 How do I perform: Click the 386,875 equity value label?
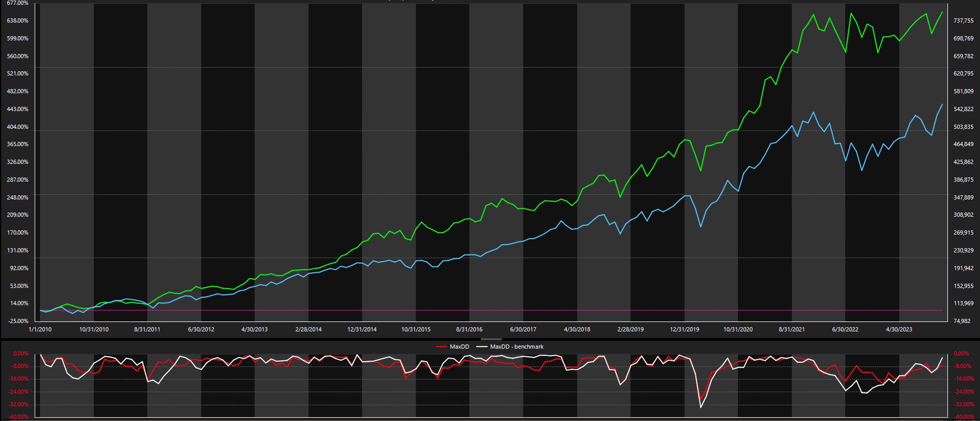click(x=963, y=180)
